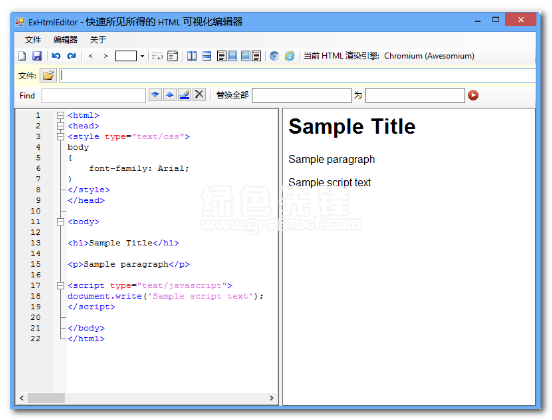Viewport: 552px width, 420px height.
Task: Click the 当前 HTML 渲染引擎 Chromium label
Action: point(389,56)
